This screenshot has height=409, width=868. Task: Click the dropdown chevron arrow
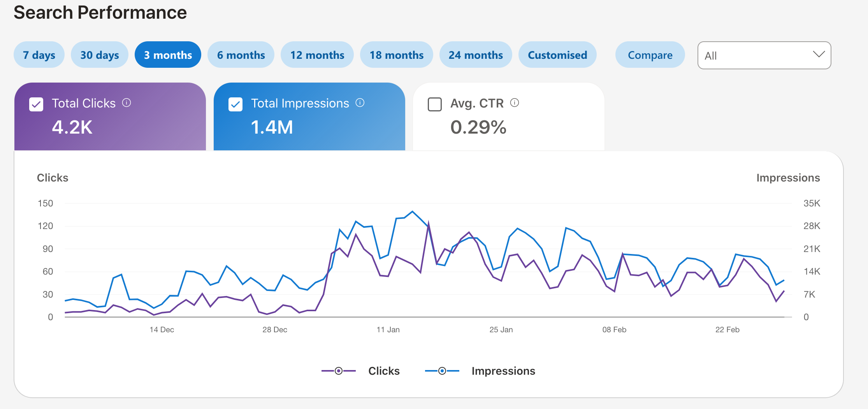[819, 55]
